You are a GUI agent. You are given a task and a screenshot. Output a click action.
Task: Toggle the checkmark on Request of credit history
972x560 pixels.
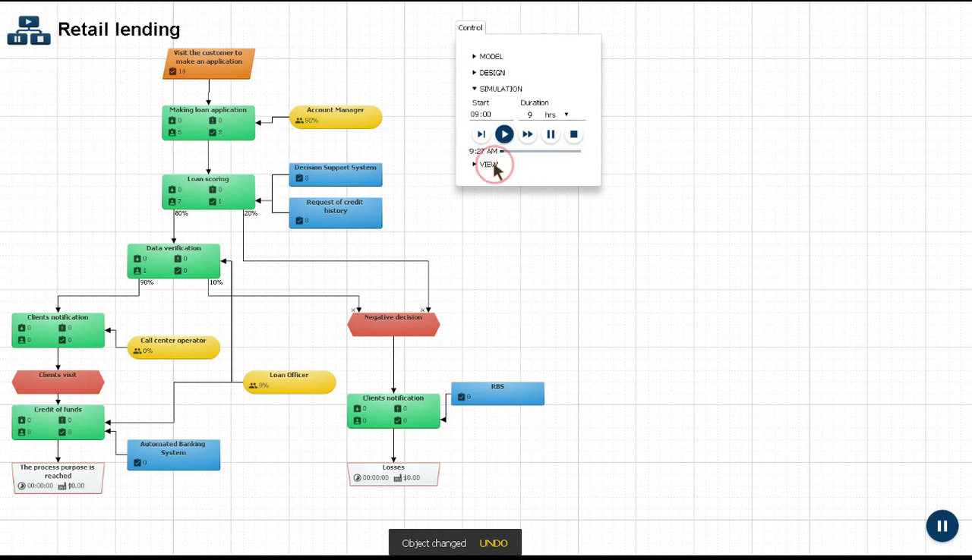(x=298, y=221)
